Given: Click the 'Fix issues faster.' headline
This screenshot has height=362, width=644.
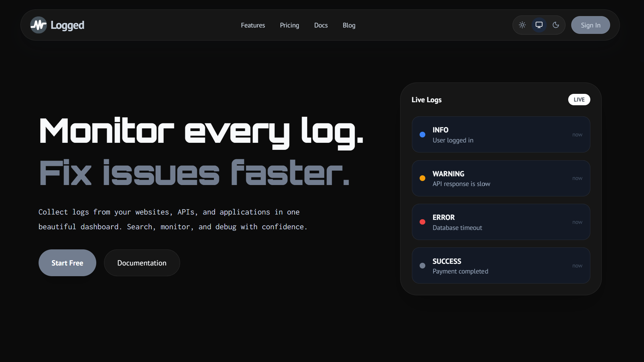Looking at the screenshot, I should pos(195,173).
